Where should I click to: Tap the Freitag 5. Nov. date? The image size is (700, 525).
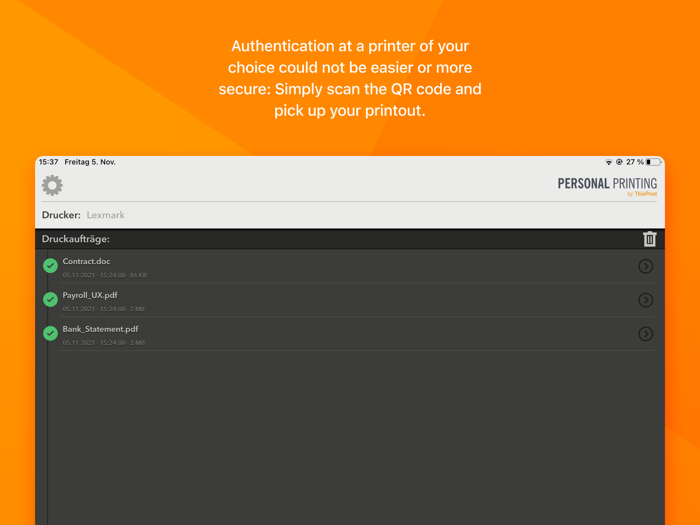(x=90, y=162)
